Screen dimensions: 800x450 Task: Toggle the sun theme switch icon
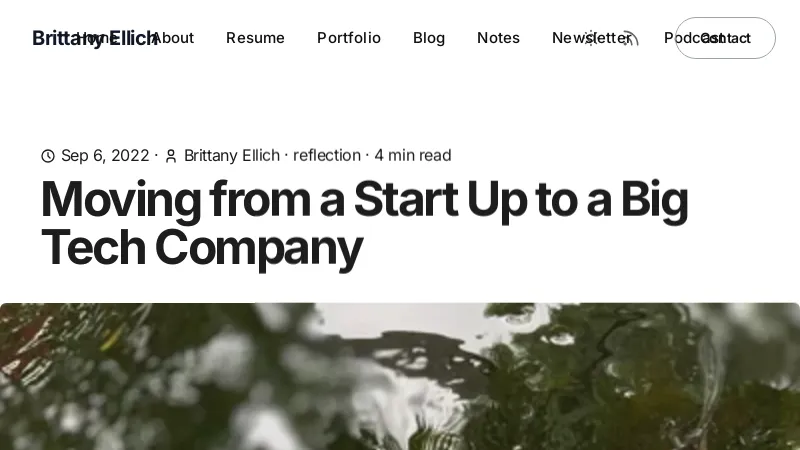pyautogui.click(x=591, y=38)
